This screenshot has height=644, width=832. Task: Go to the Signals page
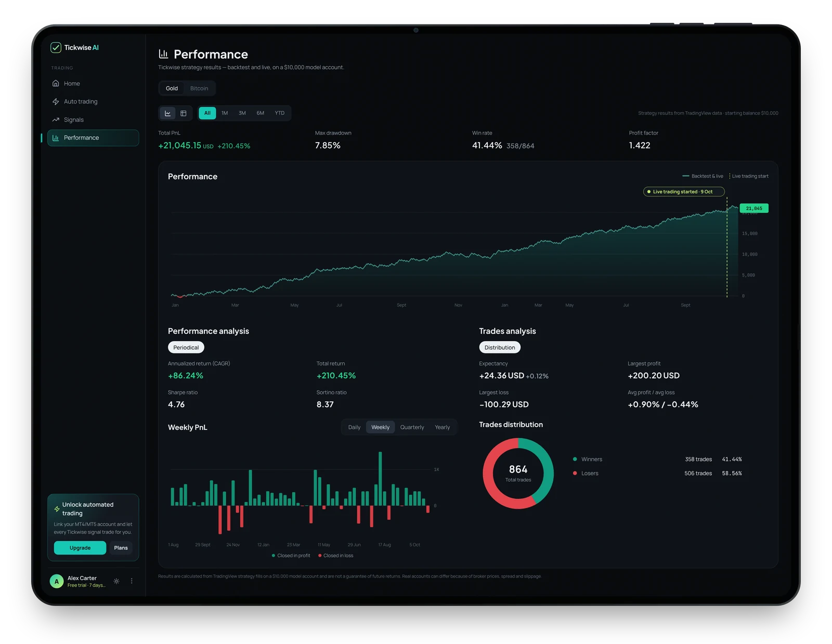93,120
